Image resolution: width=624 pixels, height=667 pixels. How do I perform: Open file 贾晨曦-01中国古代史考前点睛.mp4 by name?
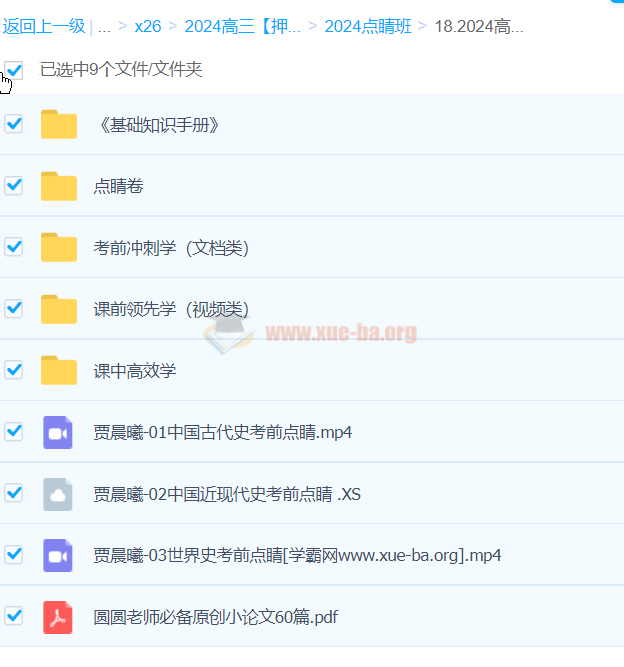tap(222, 432)
